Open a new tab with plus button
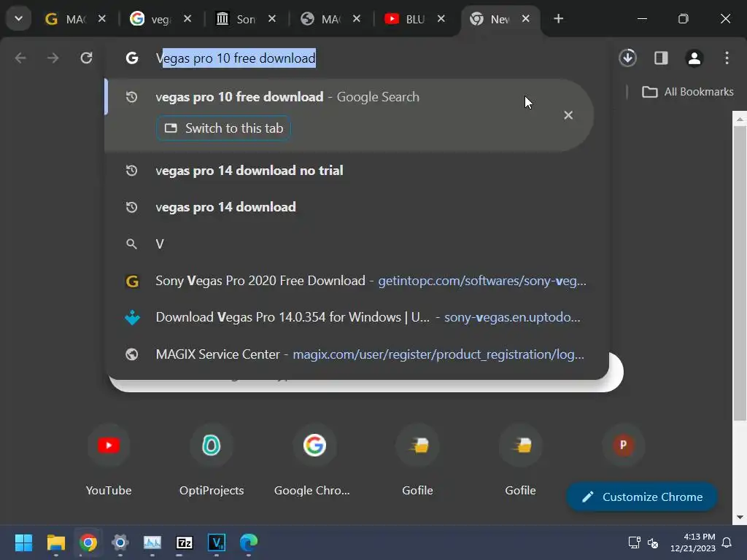The width and height of the screenshot is (747, 560). 558,18
